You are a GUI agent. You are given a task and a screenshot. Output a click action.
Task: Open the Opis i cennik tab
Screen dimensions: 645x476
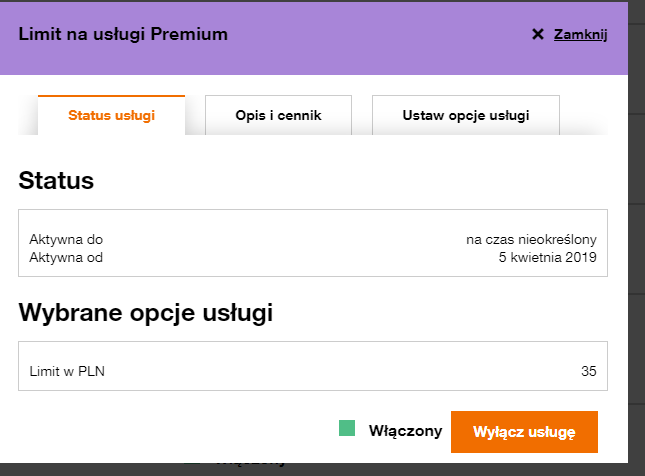278,115
